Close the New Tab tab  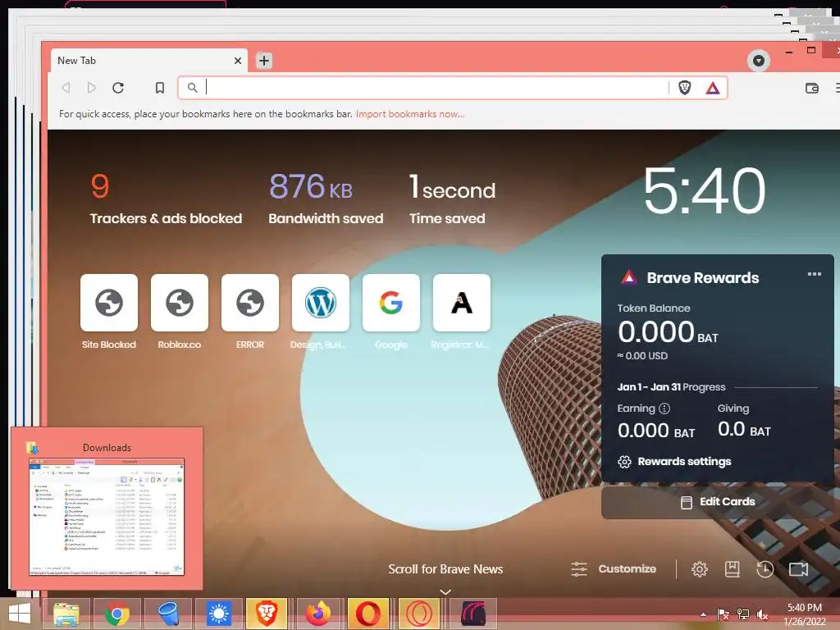(238, 61)
